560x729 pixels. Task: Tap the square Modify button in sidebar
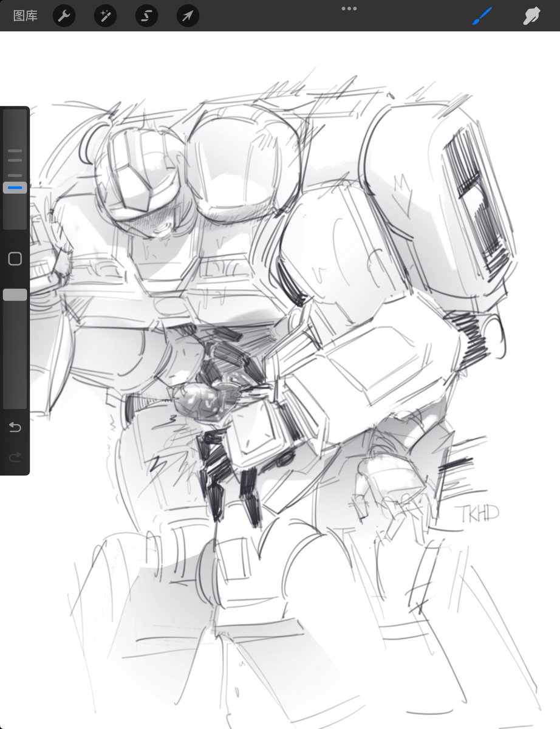15,259
